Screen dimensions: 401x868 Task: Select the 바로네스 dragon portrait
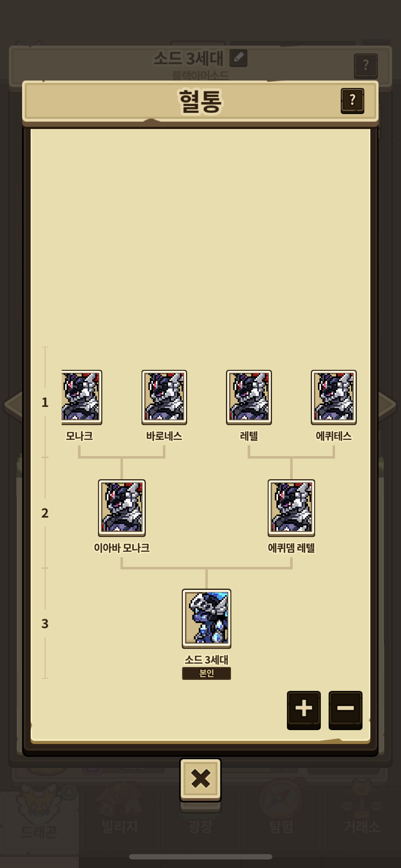(164, 397)
